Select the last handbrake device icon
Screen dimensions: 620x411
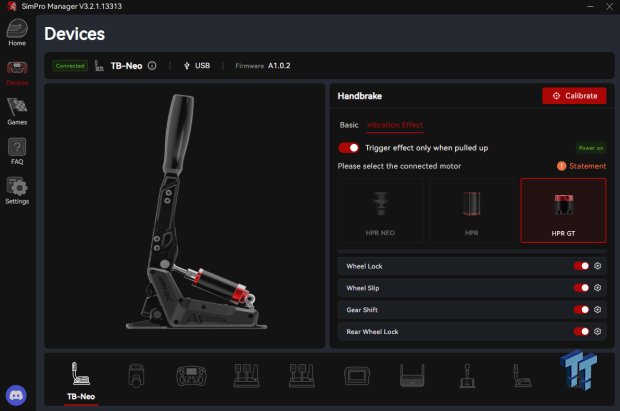pyautogui.click(x=522, y=375)
